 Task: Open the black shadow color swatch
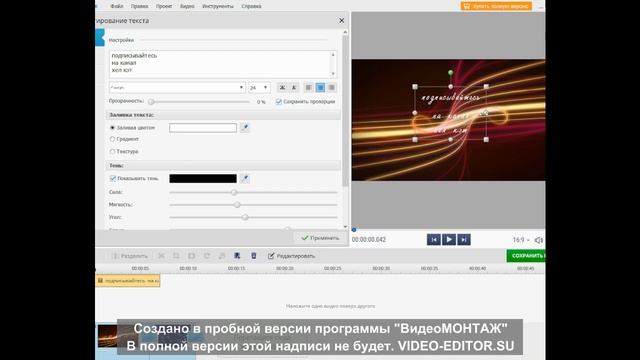pyautogui.click(x=203, y=178)
